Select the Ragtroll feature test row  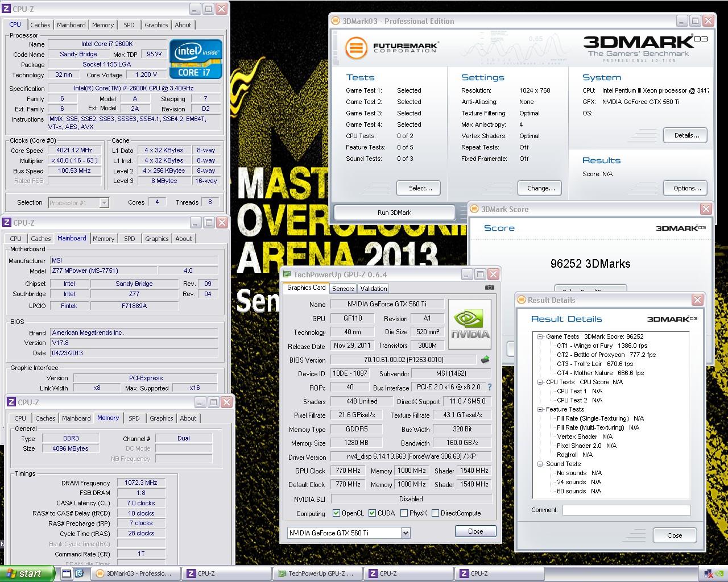[574, 455]
